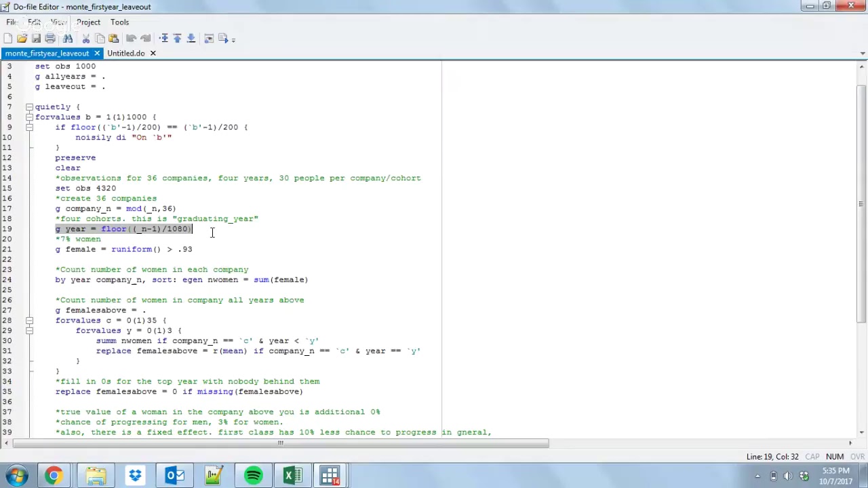The image size is (868, 488).
Task: Click the vertical scrollbar thumb of the editor
Action: click(861, 203)
